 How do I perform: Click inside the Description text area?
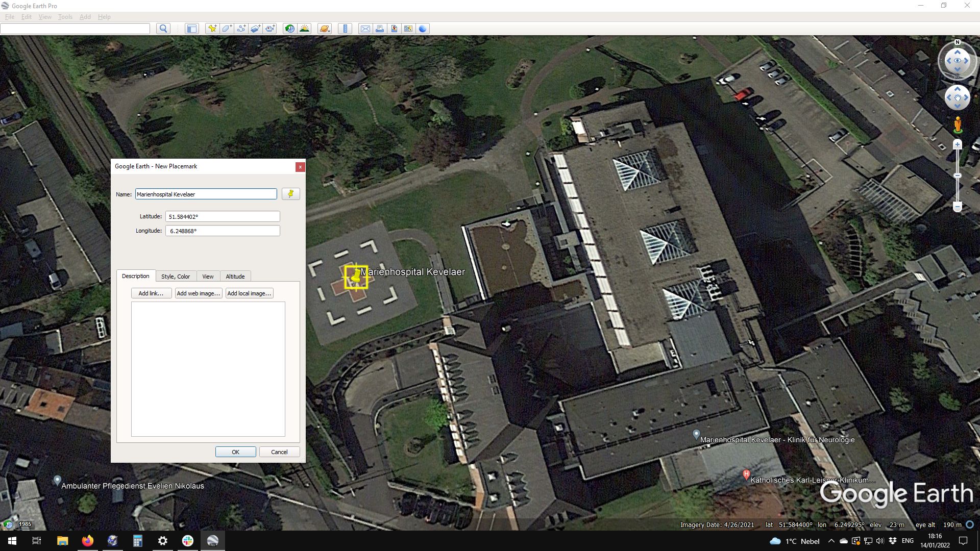coord(208,369)
